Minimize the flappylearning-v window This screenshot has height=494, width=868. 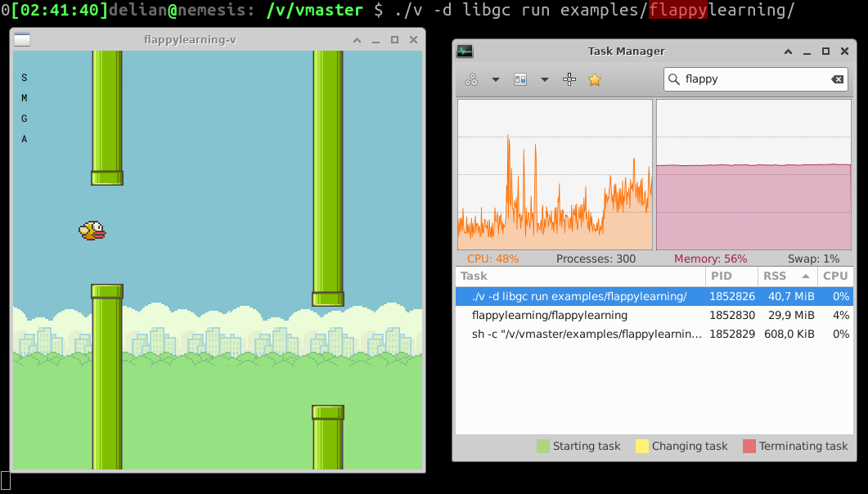376,40
